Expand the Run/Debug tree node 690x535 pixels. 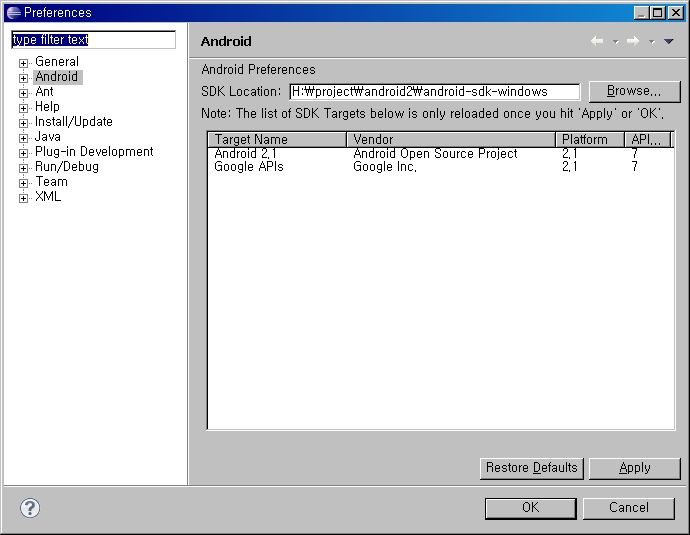pos(23,168)
